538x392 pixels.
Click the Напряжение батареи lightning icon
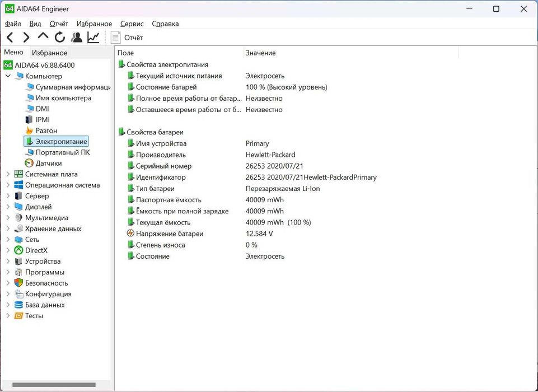(x=130, y=234)
